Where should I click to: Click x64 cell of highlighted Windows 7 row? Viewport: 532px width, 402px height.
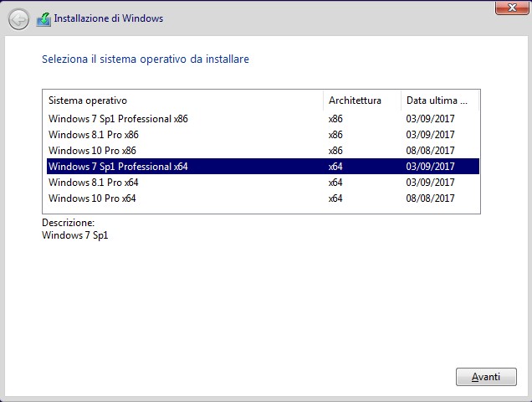(335, 167)
